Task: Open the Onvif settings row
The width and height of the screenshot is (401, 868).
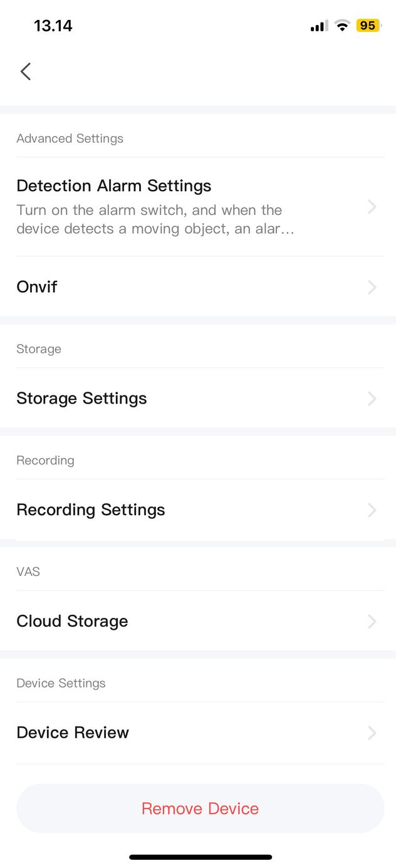Action: [37, 287]
